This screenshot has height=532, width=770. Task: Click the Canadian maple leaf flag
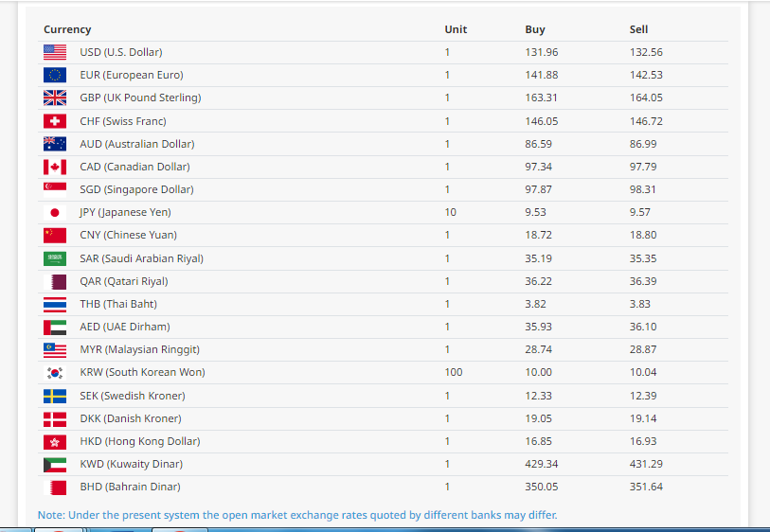55,167
